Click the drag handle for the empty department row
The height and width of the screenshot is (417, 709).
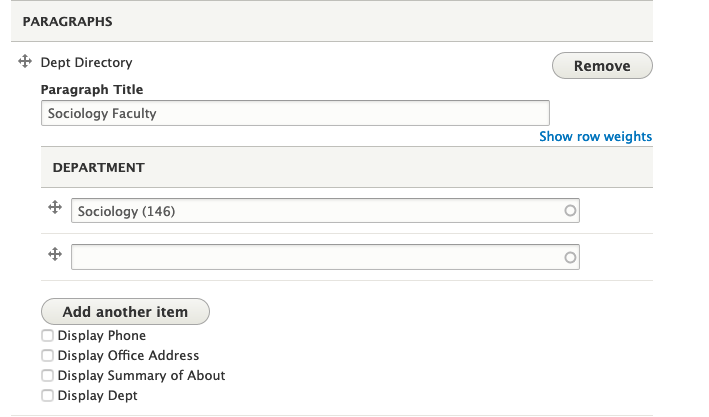tap(56, 255)
